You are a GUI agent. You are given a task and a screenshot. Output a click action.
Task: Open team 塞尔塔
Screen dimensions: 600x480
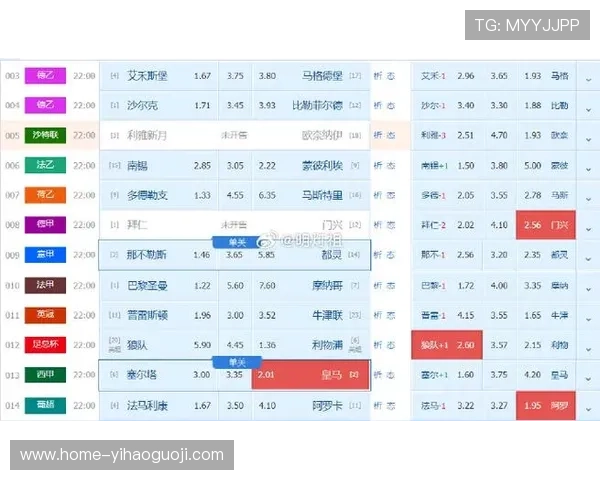[142, 375]
